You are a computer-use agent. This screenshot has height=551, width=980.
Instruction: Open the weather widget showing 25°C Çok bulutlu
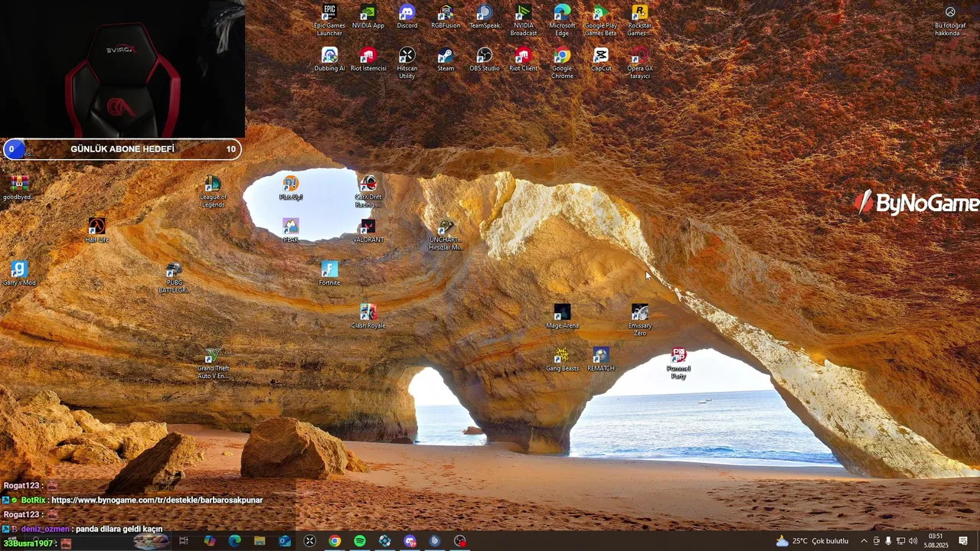pos(812,541)
